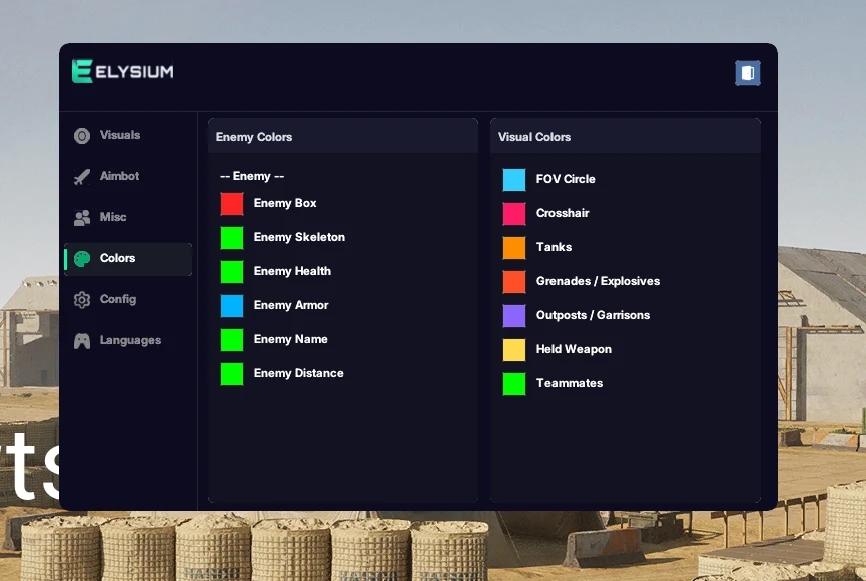
Task: Click the Enemy Distance label
Action: pyautogui.click(x=299, y=373)
